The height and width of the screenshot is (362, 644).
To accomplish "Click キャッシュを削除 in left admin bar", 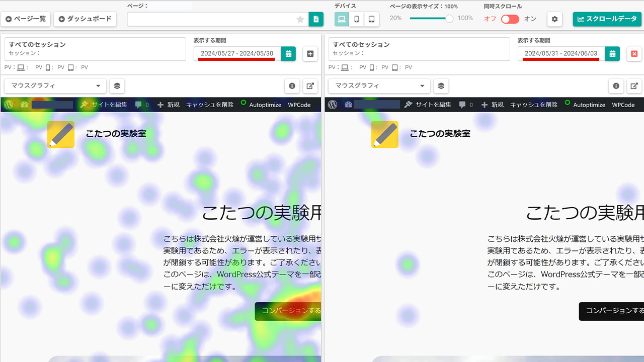I will pos(210,105).
